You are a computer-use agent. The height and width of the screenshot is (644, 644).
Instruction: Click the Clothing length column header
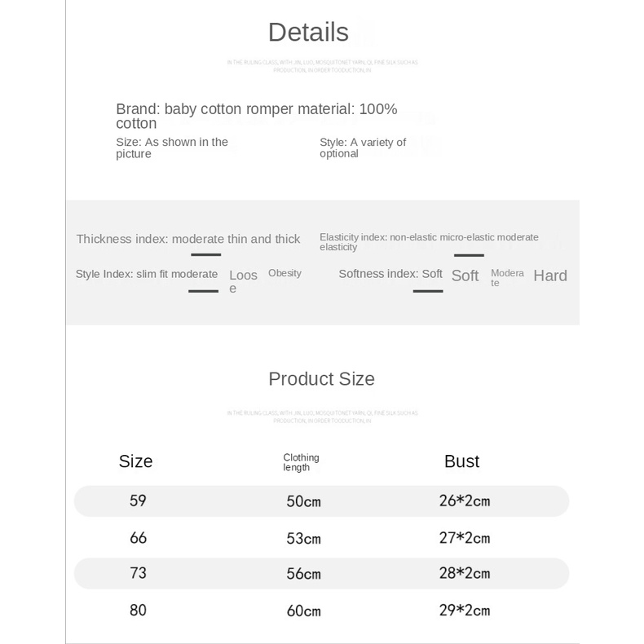tap(301, 462)
